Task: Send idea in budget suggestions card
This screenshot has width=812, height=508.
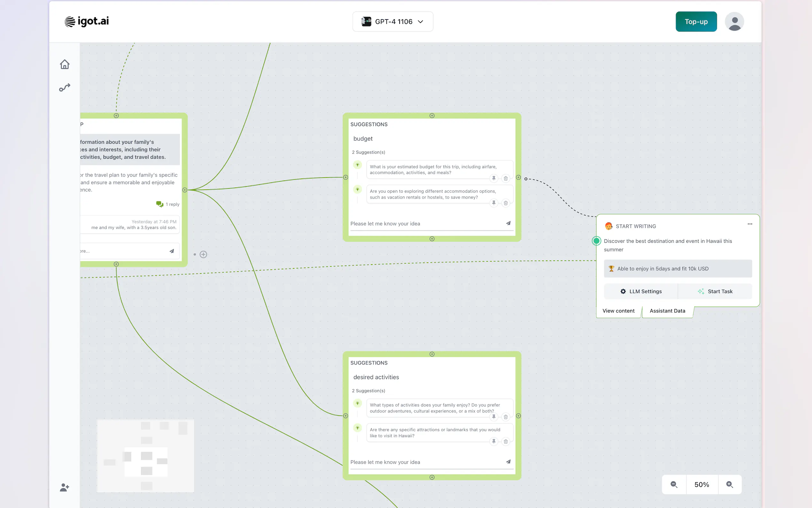Action: pyautogui.click(x=508, y=223)
